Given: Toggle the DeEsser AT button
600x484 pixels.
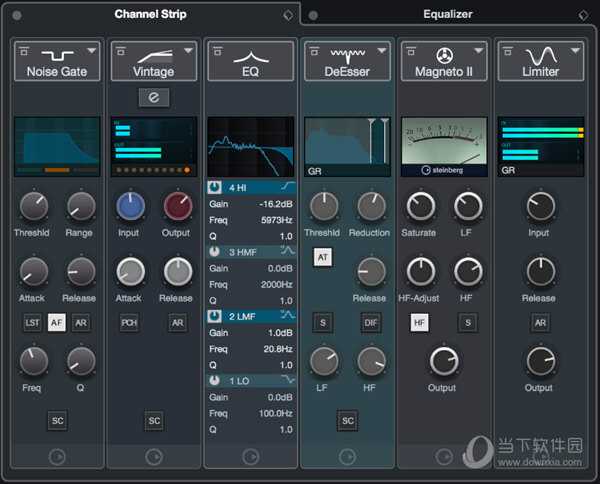Looking at the screenshot, I should click(323, 257).
